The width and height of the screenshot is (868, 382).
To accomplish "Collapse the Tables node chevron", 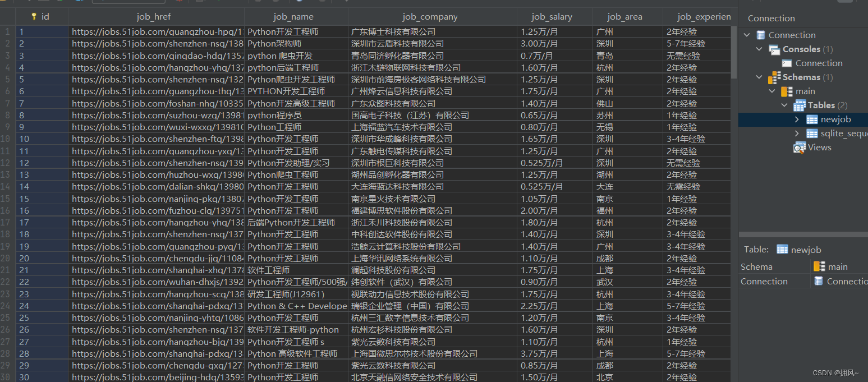I will point(784,105).
